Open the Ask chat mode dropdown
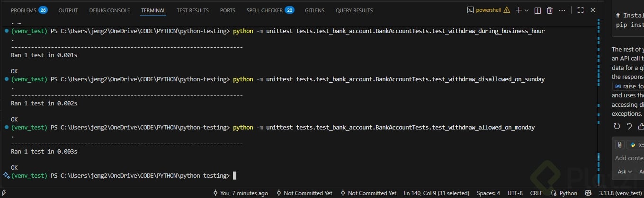This screenshot has height=198, width=644. pyautogui.click(x=624, y=172)
